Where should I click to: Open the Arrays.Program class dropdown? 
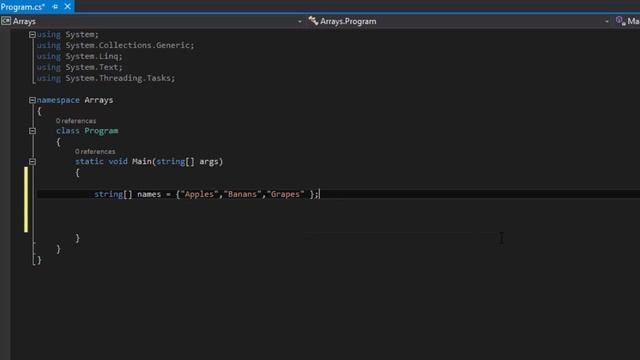coord(607,21)
